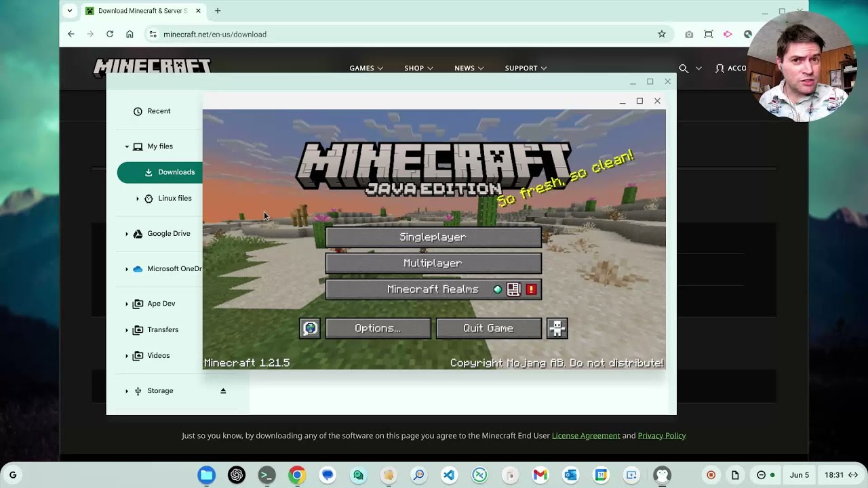The width and height of the screenshot is (868, 488).
Task: Open accessibility settings icon beside Quit Game
Action: tap(557, 329)
